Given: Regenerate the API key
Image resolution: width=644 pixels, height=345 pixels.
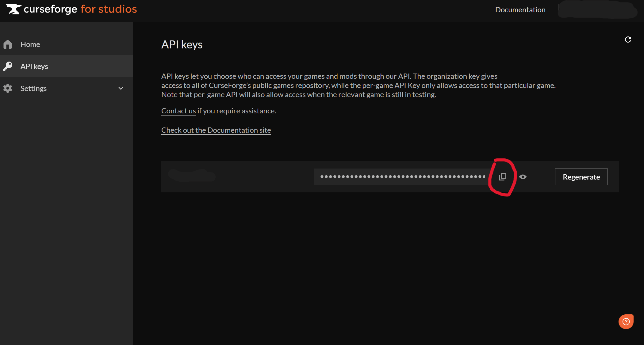Looking at the screenshot, I should (x=581, y=177).
